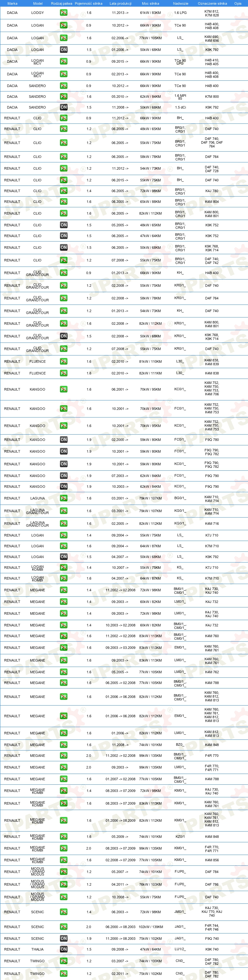The image size is (248, 980).
Task: Click petrol icon in Megane Kombi KZ0/1 row
Action: click(x=64, y=837)
